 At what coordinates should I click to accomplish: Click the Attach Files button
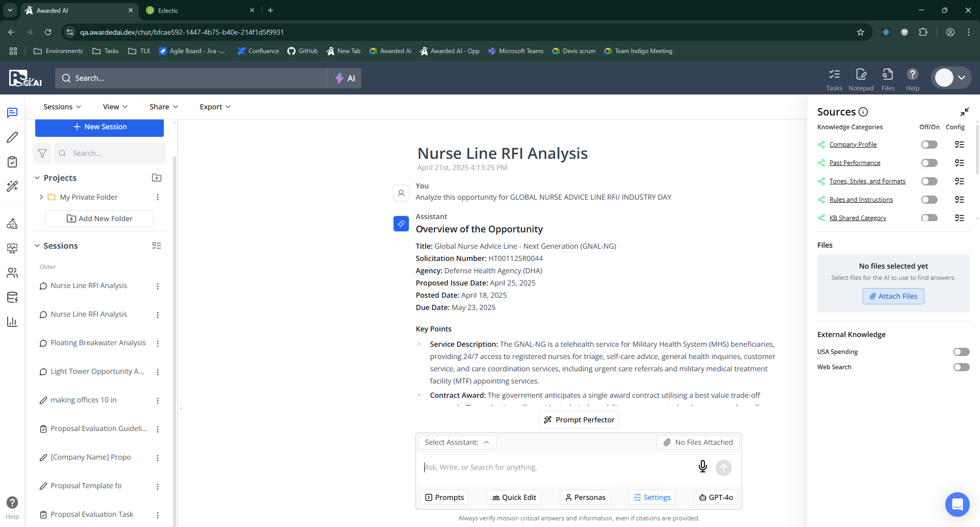click(x=893, y=296)
